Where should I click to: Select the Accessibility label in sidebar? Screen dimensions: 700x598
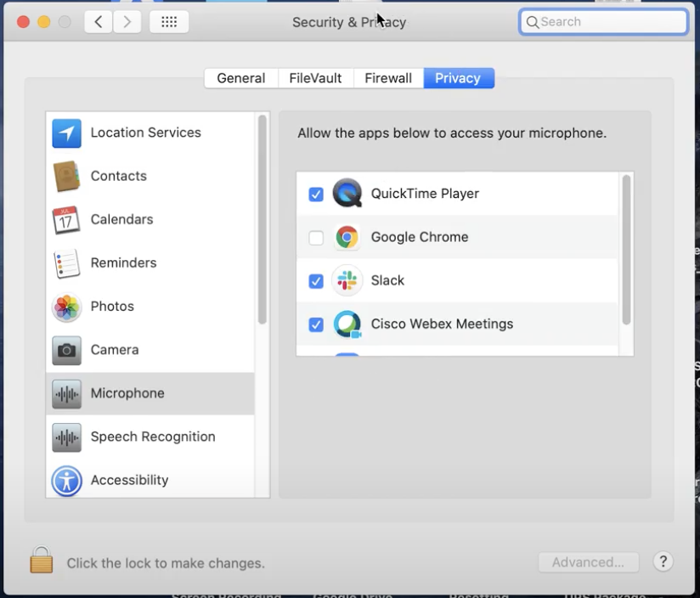(x=129, y=480)
